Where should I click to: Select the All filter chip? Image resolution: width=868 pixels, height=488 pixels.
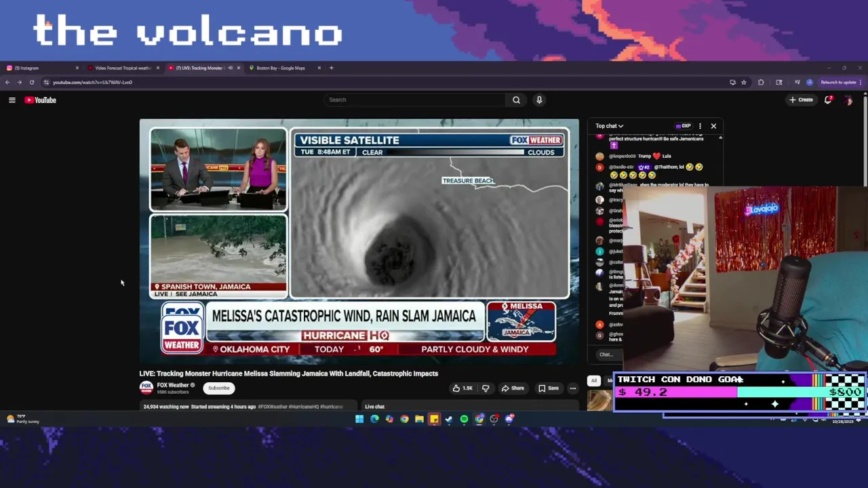coord(594,381)
